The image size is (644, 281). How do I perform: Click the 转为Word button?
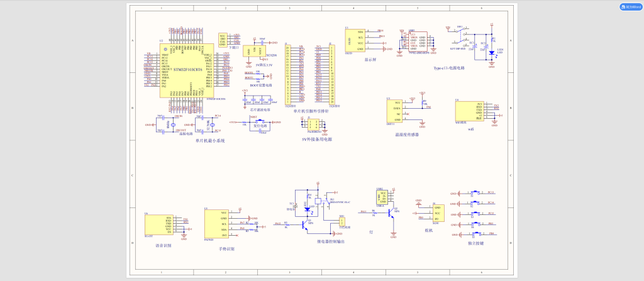click(630, 7)
